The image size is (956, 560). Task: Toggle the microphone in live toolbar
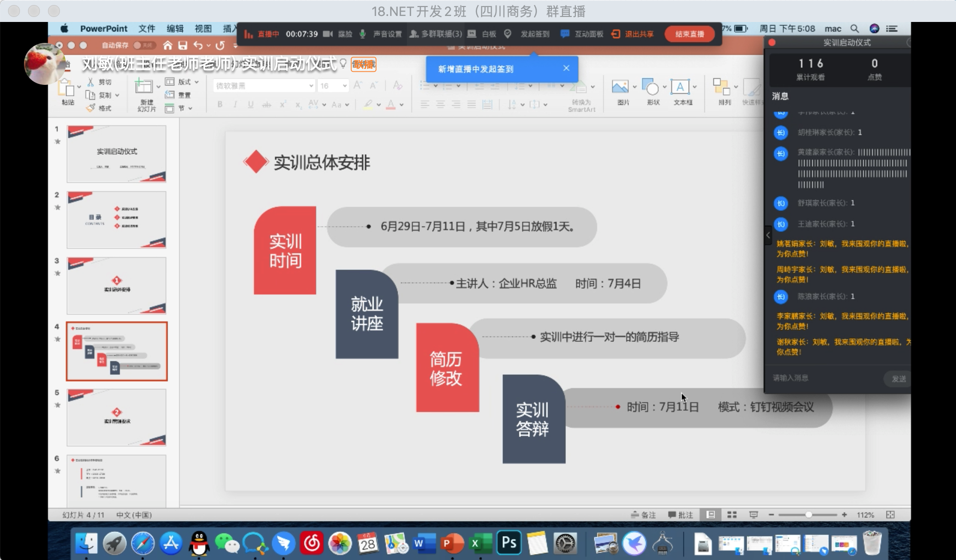[x=363, y=34]
